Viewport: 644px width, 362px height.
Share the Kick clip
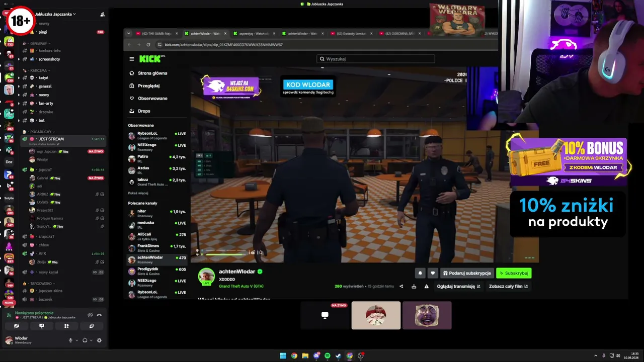point(401,287)
